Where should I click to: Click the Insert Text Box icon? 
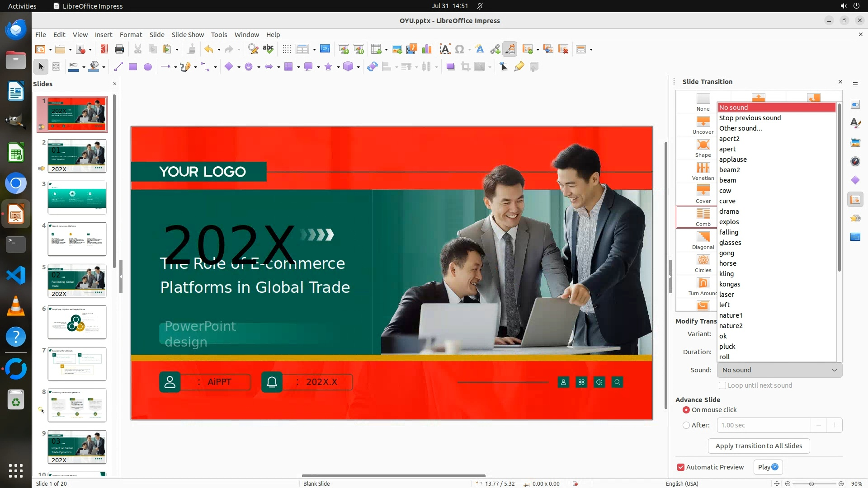point(445,49)
